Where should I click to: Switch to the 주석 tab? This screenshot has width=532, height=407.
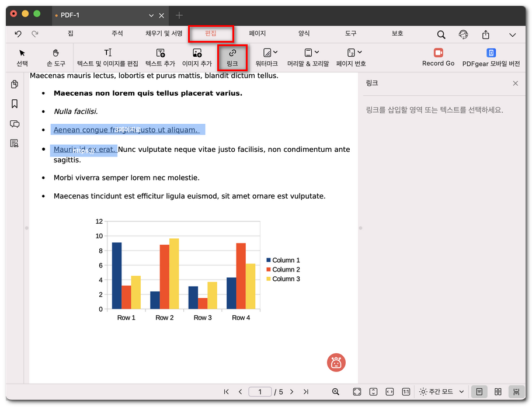117,34
